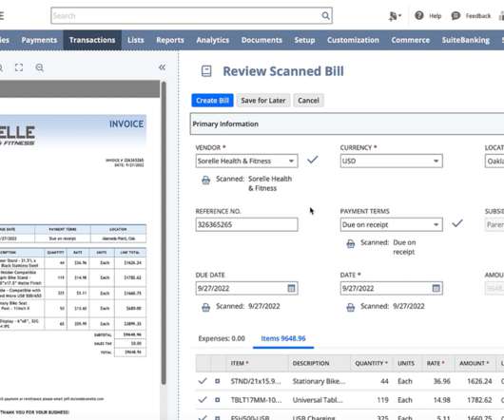Viewport: 504px width, 420px height.
Task: Click the 1782.62 amount cell
Action: tap(479, 400)
